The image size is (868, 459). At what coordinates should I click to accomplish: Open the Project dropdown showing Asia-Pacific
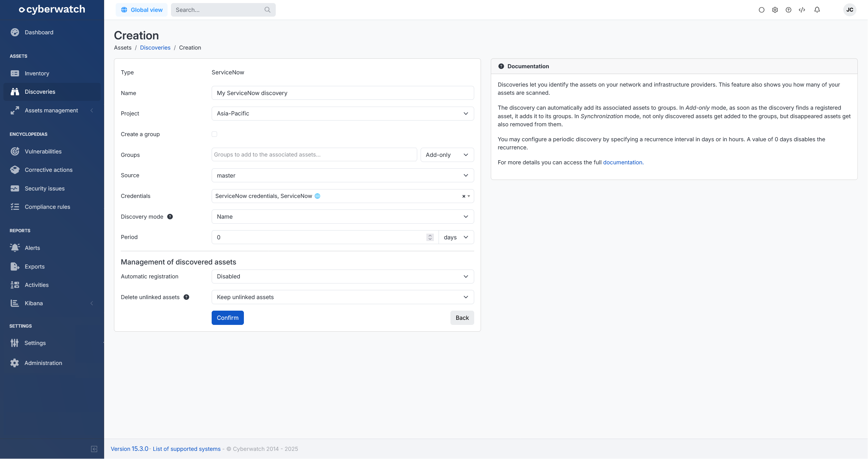[x=343, y=113]
